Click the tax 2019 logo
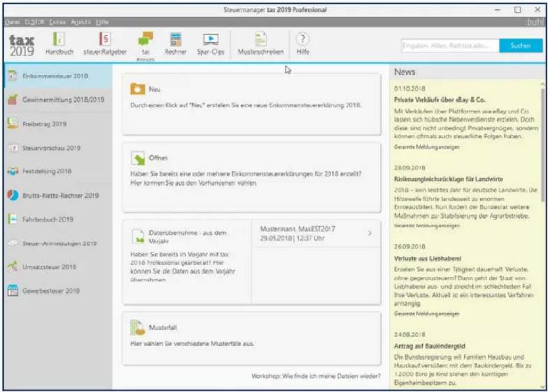The image size is (548, 392). [22, 46]
